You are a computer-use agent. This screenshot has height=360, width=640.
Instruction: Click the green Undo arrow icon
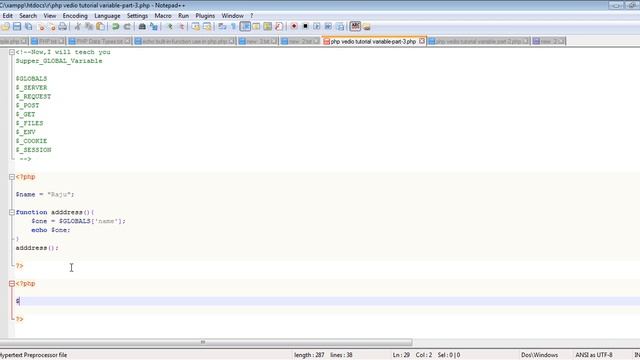pyautogui.click(x=116, y=27)
